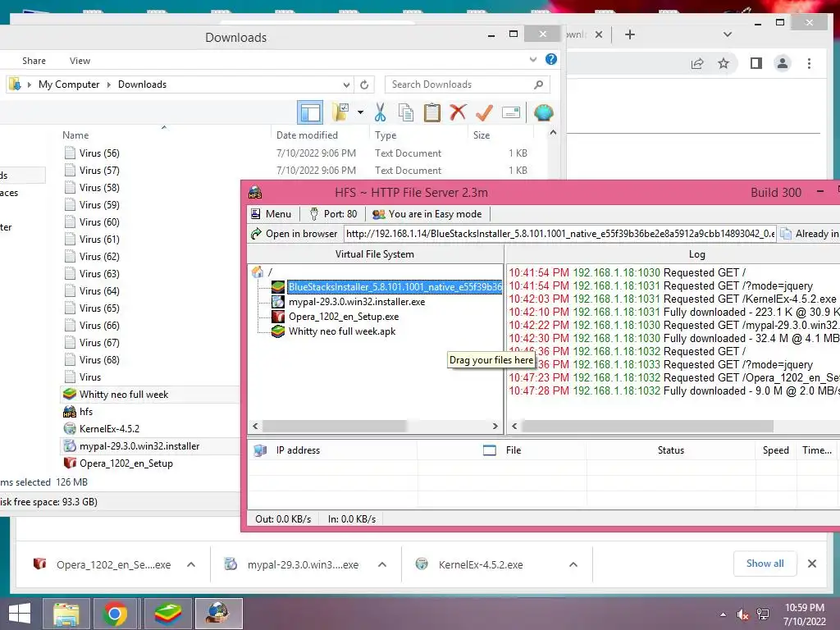
Task: Click the Rename icon in Explorer toolbar
Action: [x=510, y=112]
